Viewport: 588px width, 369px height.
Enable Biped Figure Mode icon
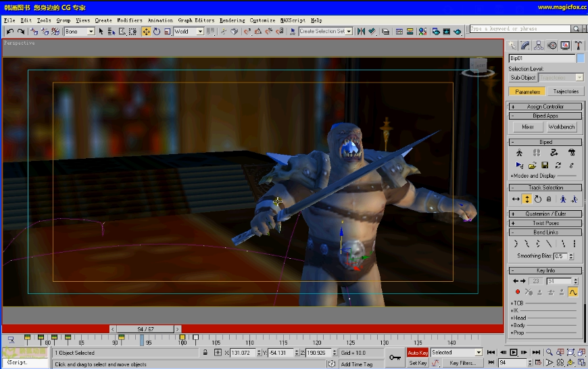point(519,153)
